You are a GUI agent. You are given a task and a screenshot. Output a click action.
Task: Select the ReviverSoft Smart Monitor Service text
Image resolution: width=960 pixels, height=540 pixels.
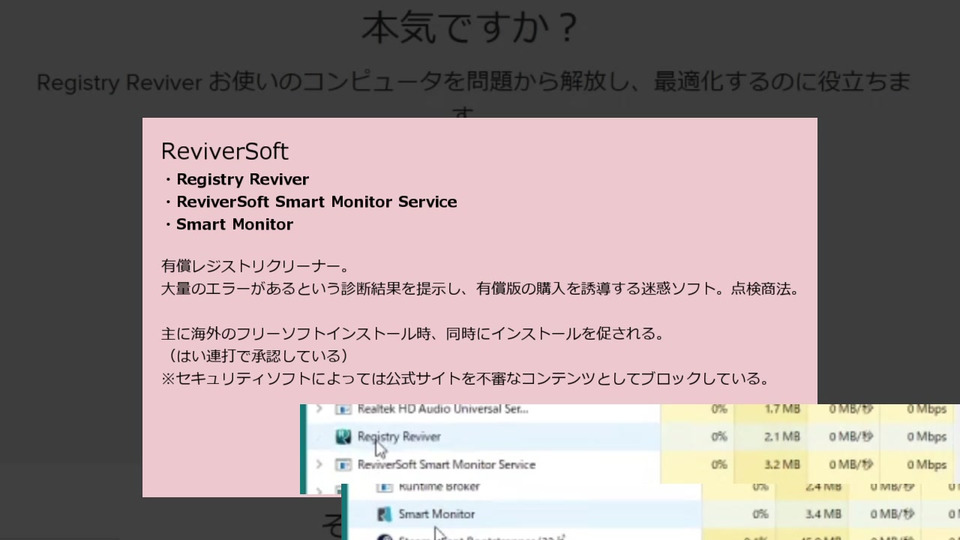[446, 465]
